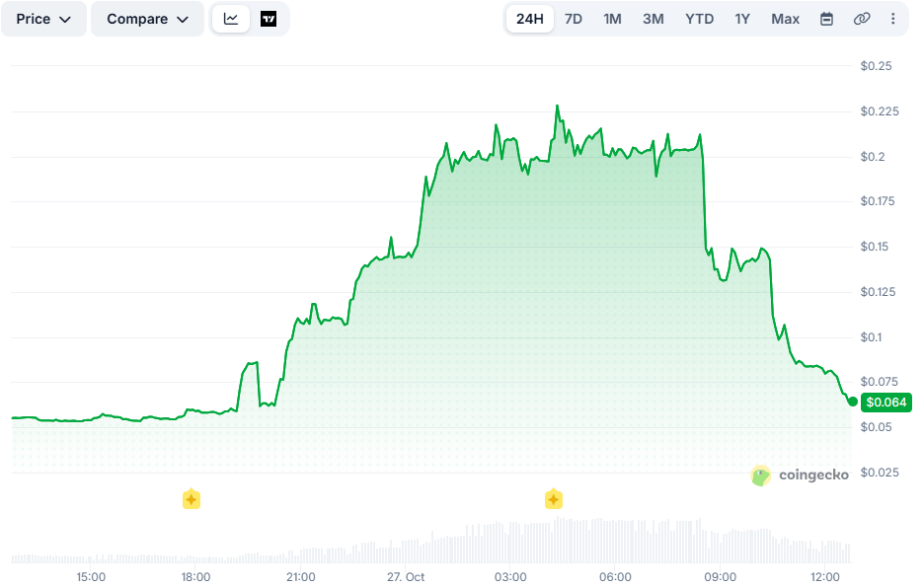
Task: Expand the Price dropdown
Action: 43,19
